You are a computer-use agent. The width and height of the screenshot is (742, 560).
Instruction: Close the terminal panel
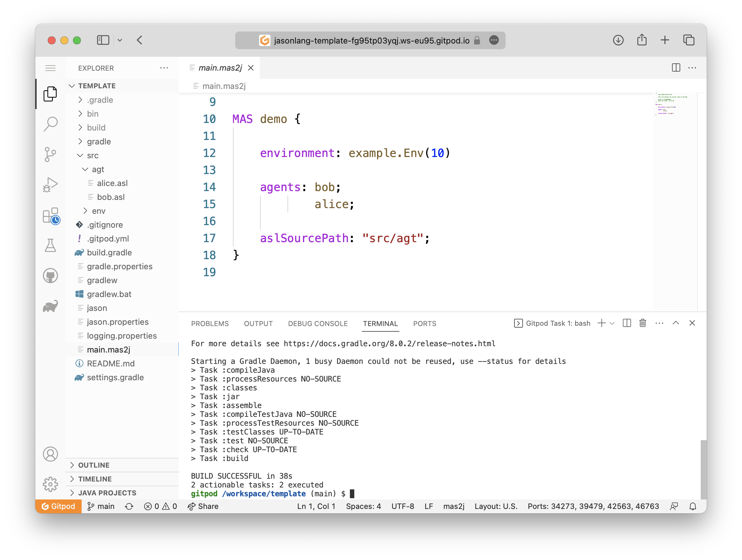(x=692, y=323)
